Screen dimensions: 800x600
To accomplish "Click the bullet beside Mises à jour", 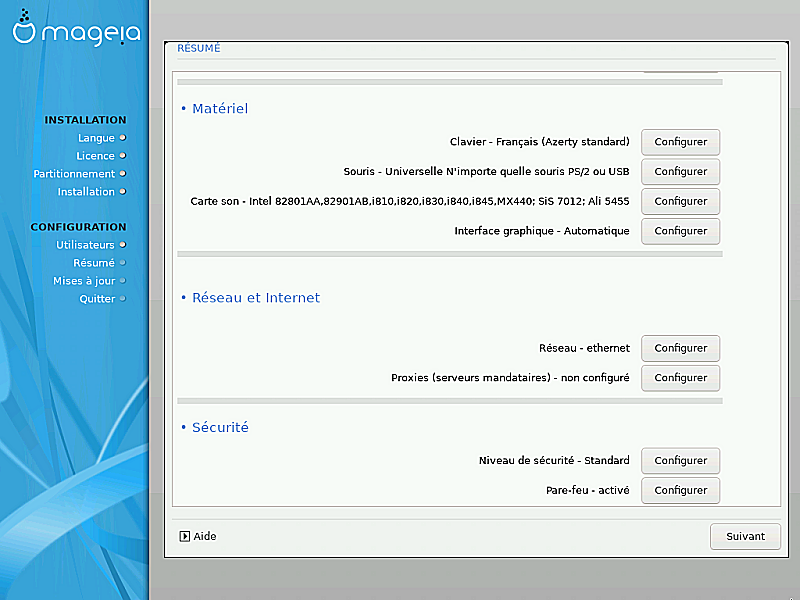I will coord(123,281).
